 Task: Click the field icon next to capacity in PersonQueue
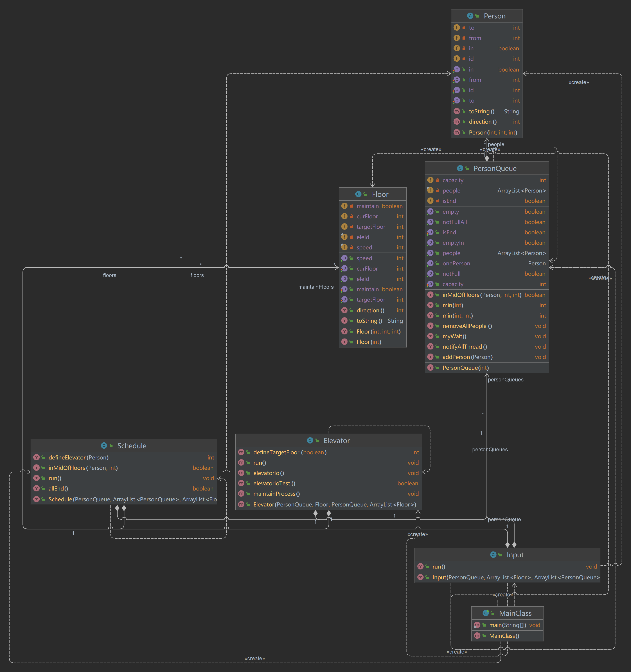tap(430, 180)
